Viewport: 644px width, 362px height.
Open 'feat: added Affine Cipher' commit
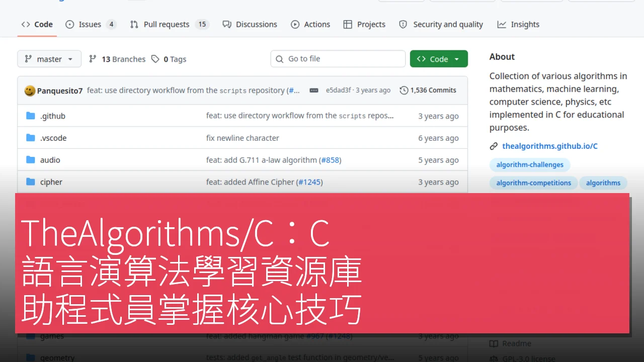coord(250,183)
